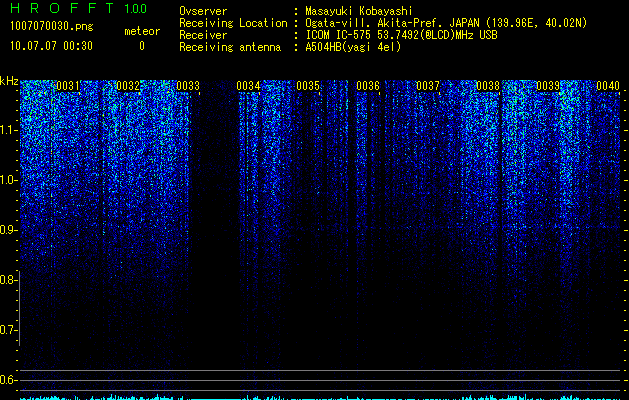629x400 pixels.
Task: Select the 0040 time marker
Action: [x=608, y=86]
